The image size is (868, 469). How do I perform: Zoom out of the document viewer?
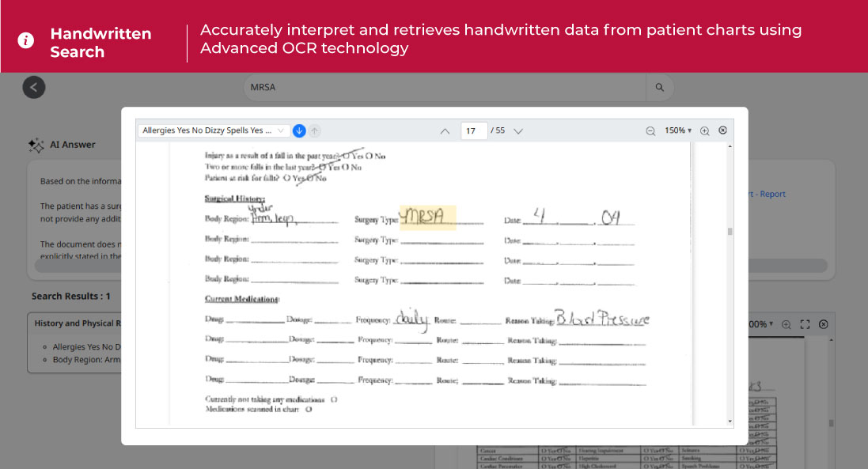650,131
